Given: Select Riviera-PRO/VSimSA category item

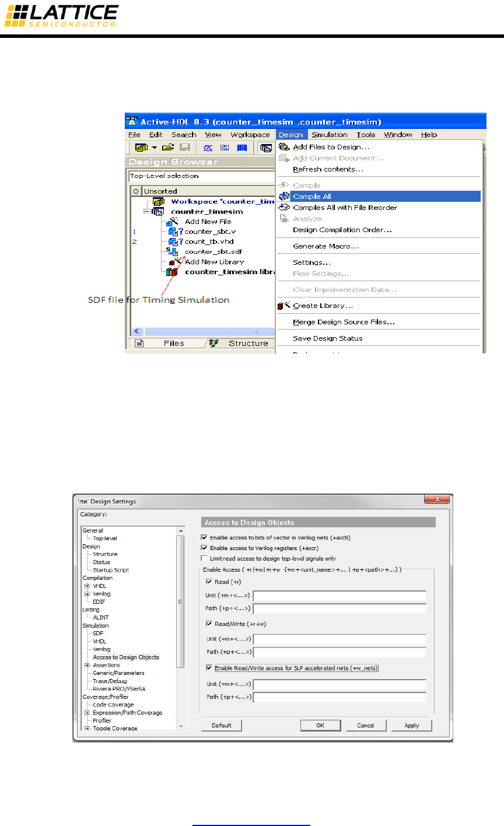Looking at the screenshot, I should pos(119,689).
